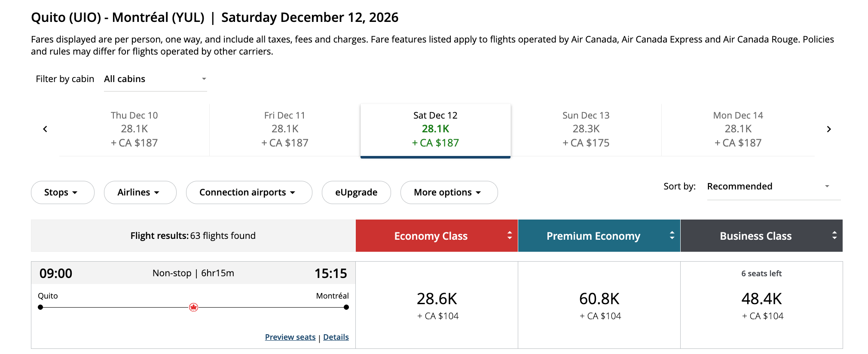Click the sort arrows on Economy Class column
868x354 pixels.
tap(509, 235)
